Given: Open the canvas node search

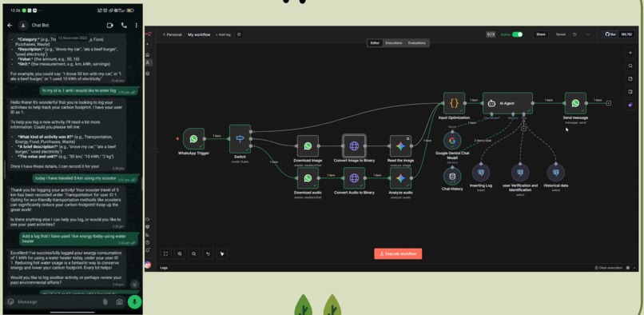Looking at the screenshot, I should click(x=630, y=66).
